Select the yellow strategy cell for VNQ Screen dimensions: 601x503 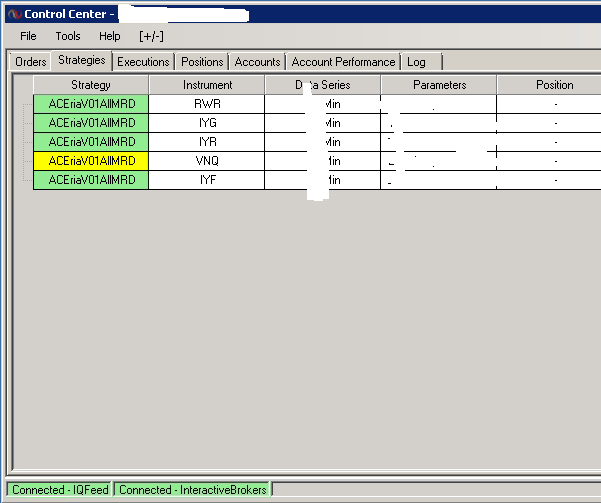[x=91, y=161]
